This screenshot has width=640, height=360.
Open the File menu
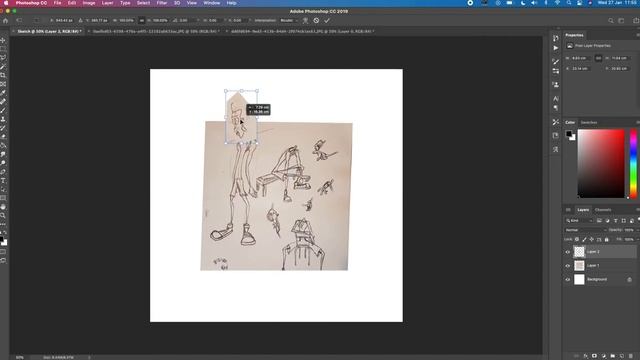58,3
